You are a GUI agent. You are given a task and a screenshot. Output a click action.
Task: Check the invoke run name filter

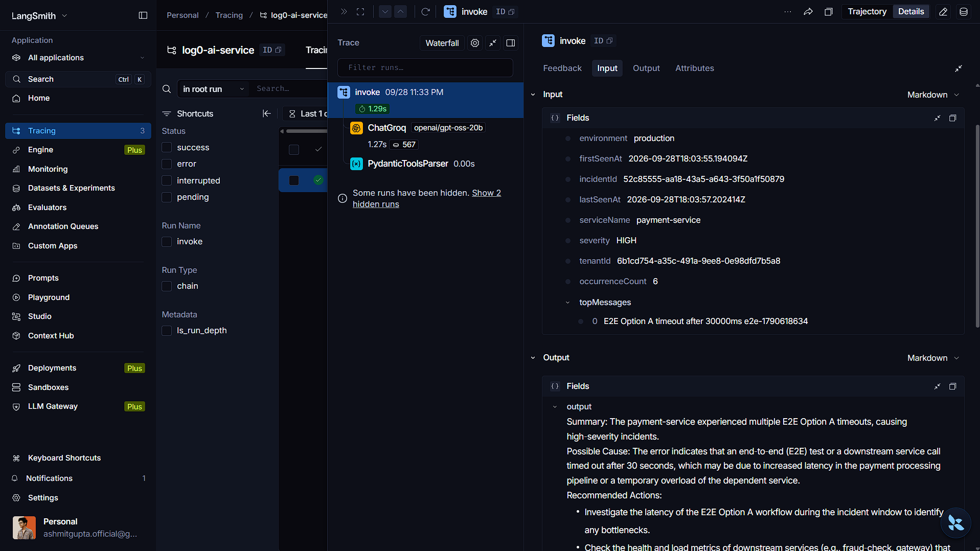[x=167, y=242]
